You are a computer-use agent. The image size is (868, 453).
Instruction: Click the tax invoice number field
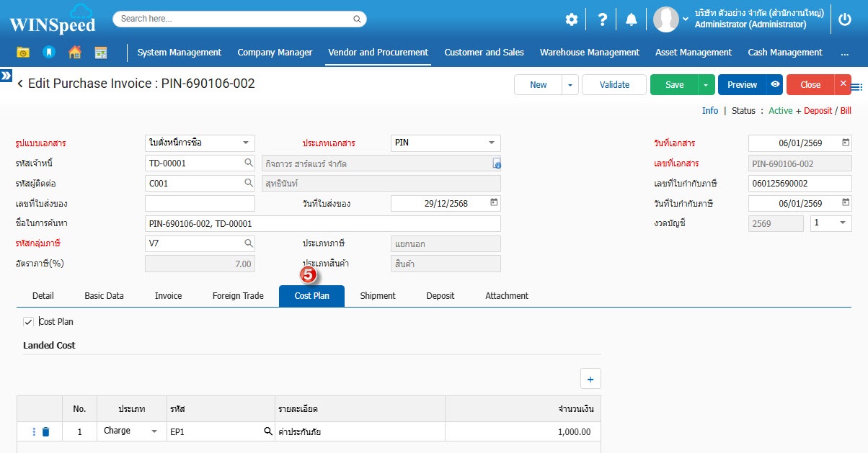800,184
